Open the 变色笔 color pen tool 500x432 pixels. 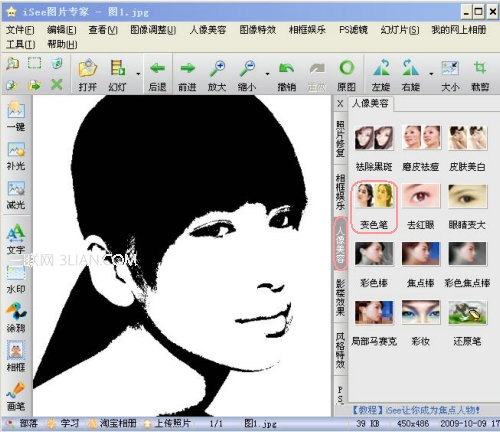click(374, 207)
